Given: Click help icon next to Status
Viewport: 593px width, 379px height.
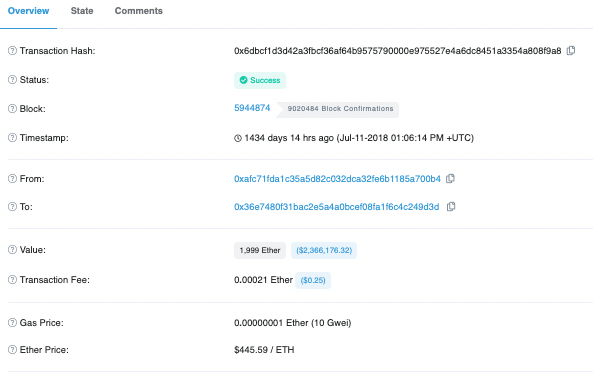Looking at the screenshot, I should coord(12,80).
